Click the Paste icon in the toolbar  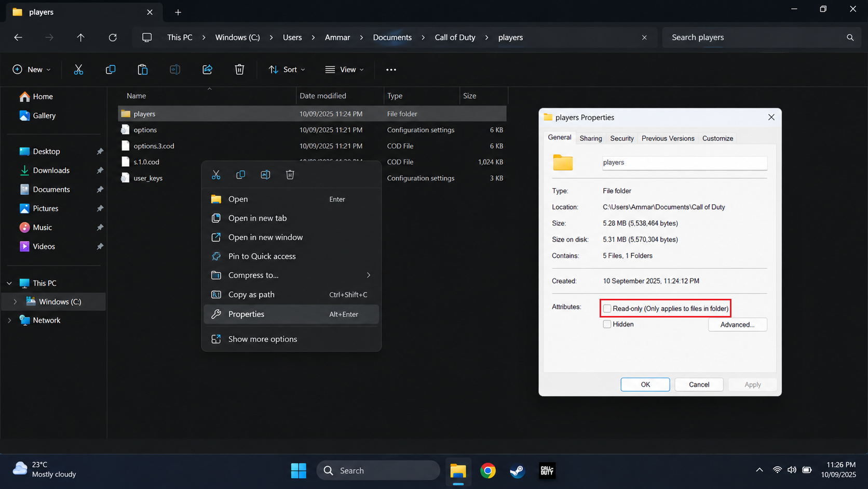tap(143, 70)
